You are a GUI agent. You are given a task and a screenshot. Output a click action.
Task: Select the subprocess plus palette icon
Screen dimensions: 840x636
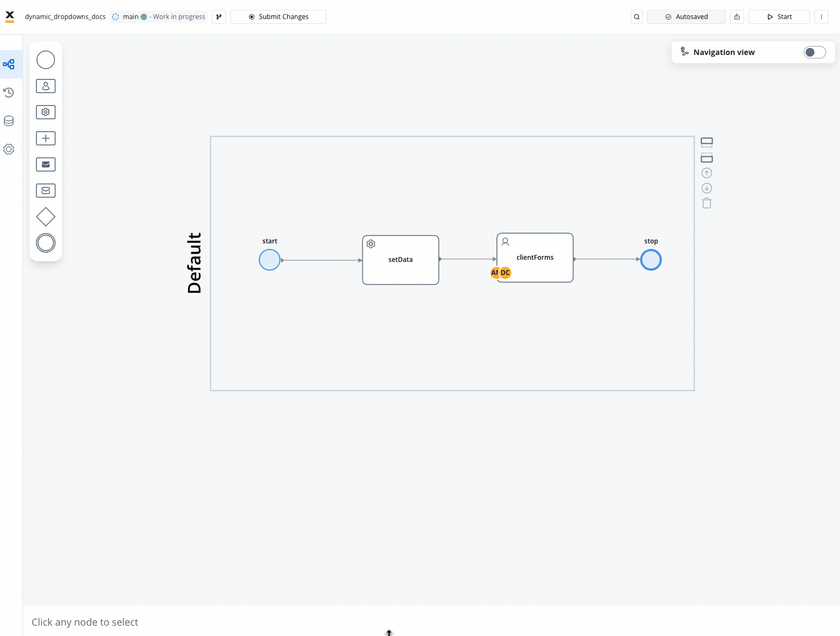pyautogui.click(x=46, y=138)
